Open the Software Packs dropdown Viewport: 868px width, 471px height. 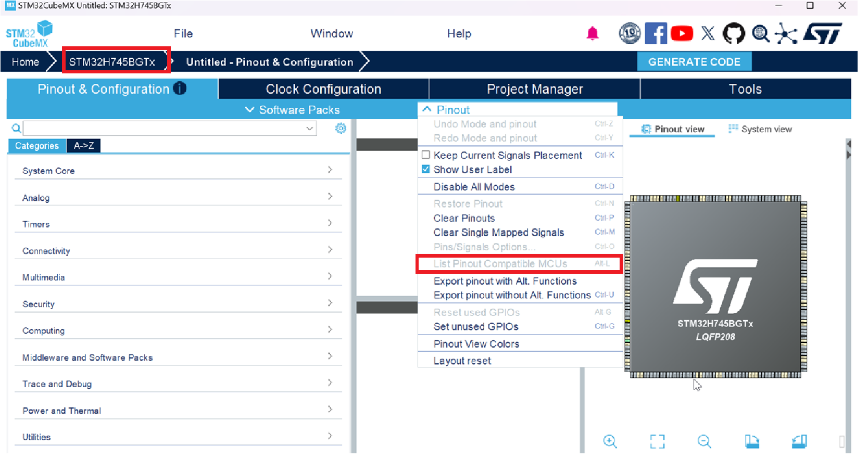pos(292,110)
